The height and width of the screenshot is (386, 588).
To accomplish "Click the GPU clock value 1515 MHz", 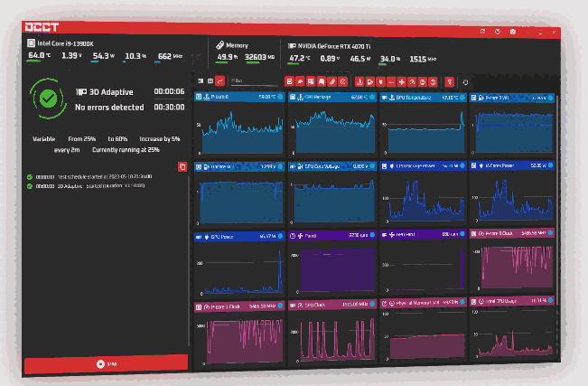I will point(423,60).
